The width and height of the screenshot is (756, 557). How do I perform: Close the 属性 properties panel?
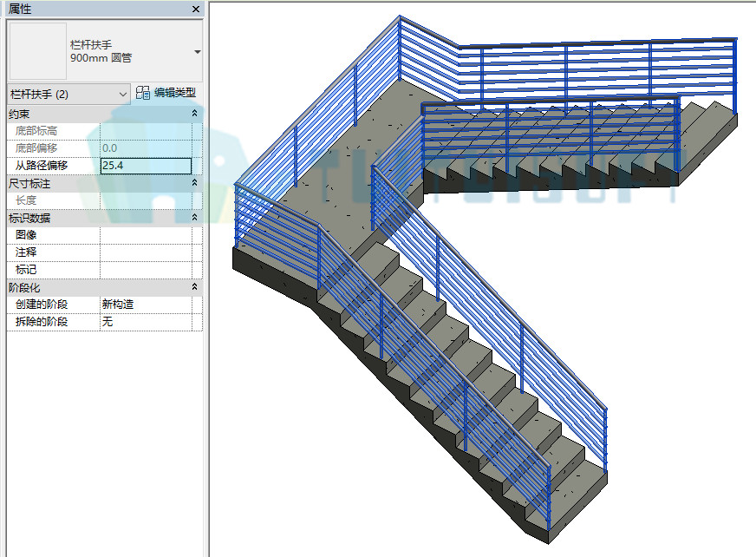point(196,10)
